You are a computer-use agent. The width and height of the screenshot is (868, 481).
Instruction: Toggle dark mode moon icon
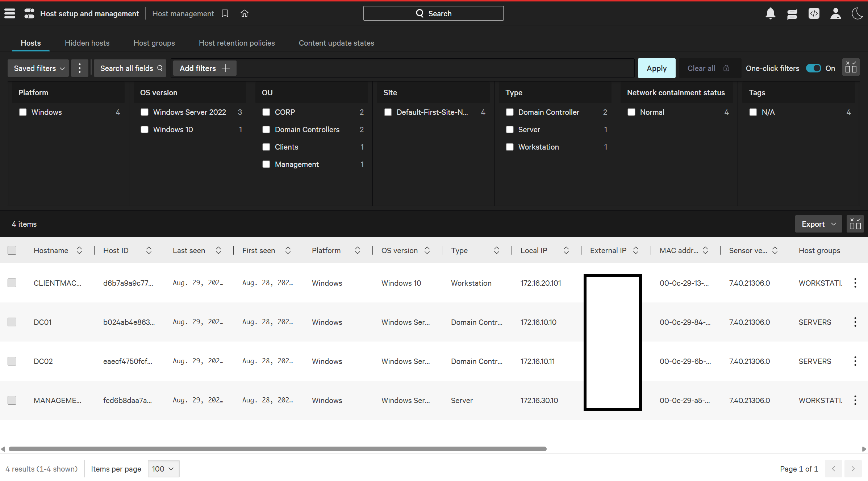coord(857,13)
